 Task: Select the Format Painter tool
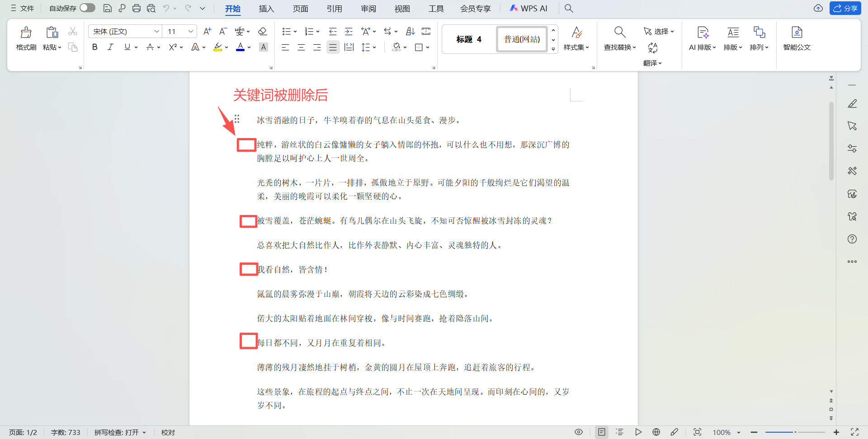click(26, 38)
